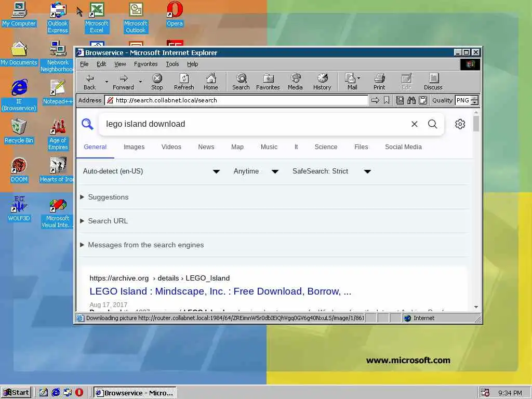Expand the Search URL section

[x=104, y=221]
